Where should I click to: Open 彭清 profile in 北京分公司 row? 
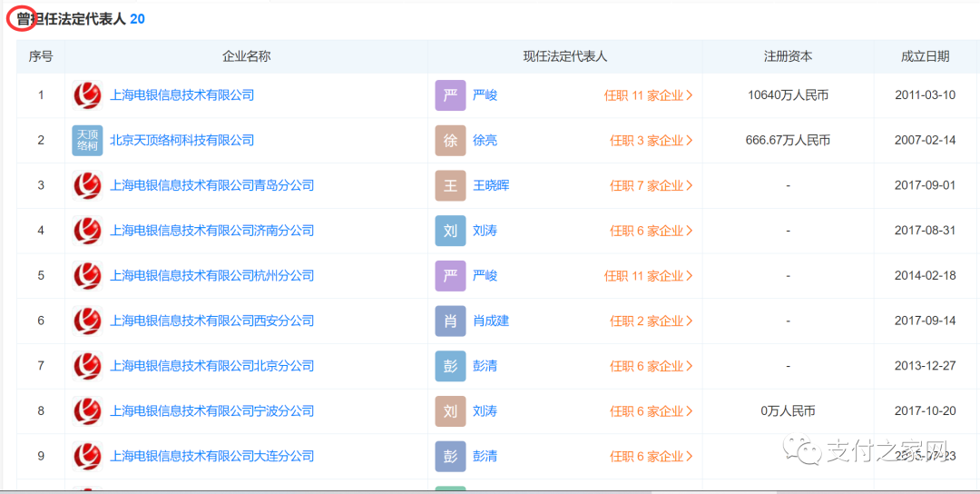[x=485, y=366]
